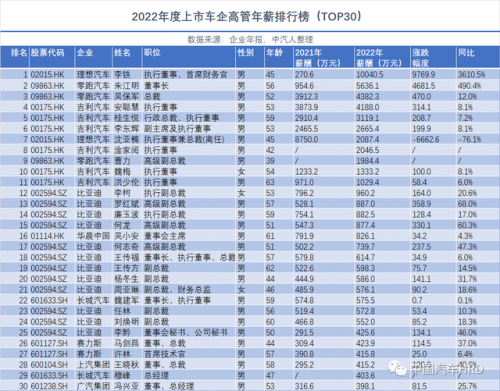Click the value 3912.3
Image resolution: width=500 pixels, height=391 pixels.
[306, 96]
